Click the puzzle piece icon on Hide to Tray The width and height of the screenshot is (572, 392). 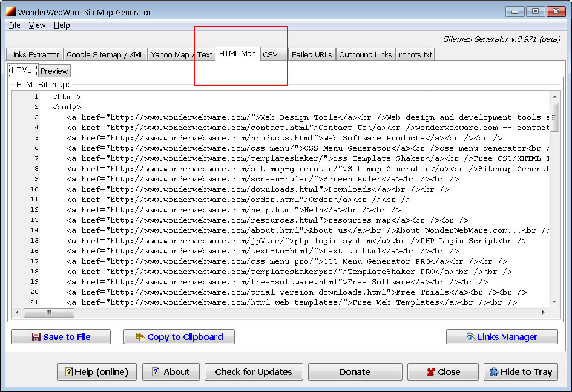coord(493,372)
